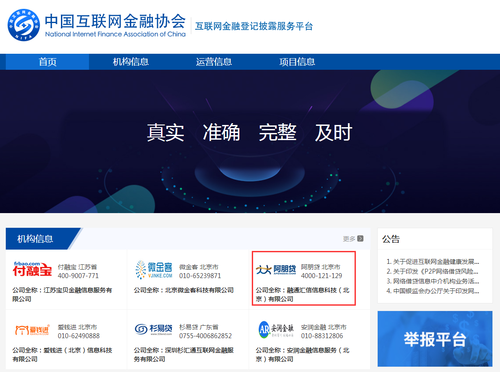Open the 阿朋贷 company logo
Viewport: 500px width, 372px height.
coord(276,270)
